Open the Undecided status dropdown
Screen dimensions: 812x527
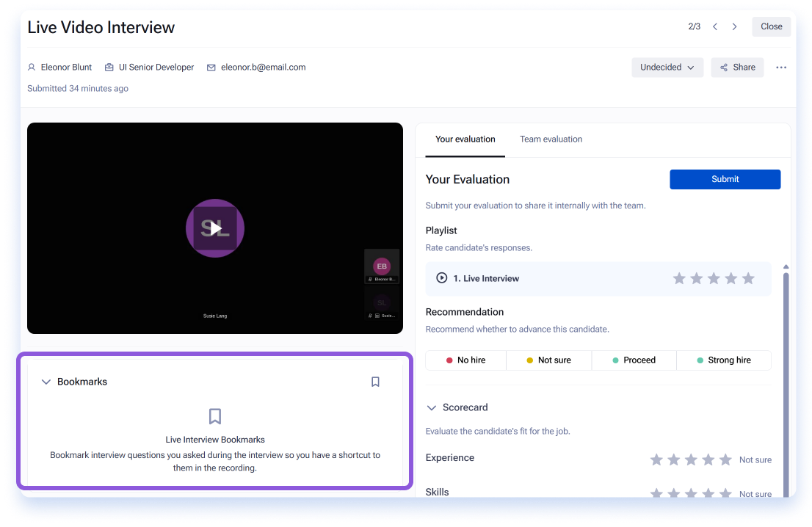click(x=667, y=68)
